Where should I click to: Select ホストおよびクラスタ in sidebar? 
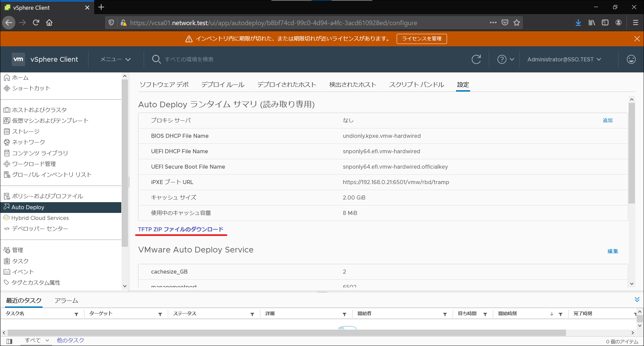click(35, 110)
